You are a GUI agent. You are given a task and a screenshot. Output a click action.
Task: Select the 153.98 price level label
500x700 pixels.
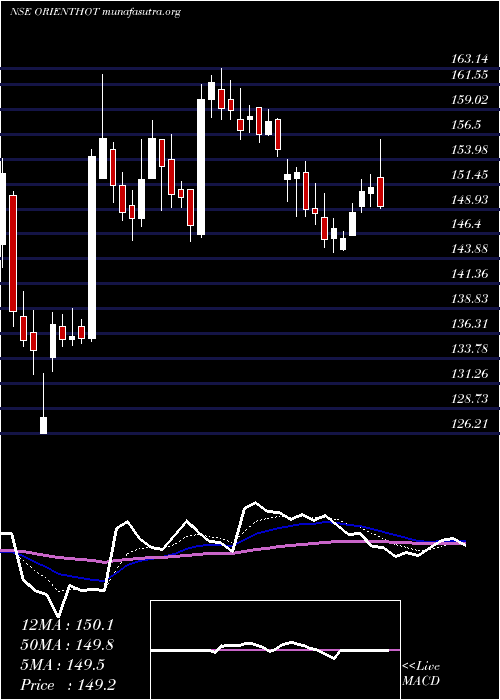click(469, 150)
